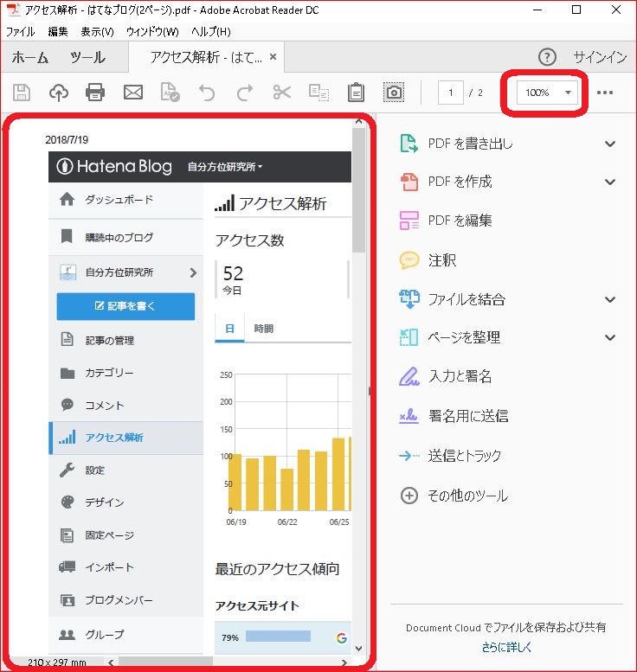Switch to the ツール tab
The height and width of the screenshot is (672, 637).
click(x=87, y=57)
